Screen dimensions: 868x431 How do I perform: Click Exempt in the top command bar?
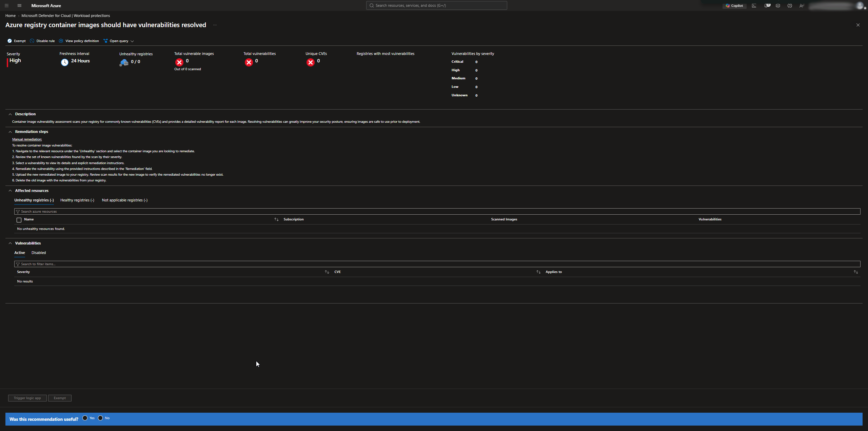[x=17, y=41]
